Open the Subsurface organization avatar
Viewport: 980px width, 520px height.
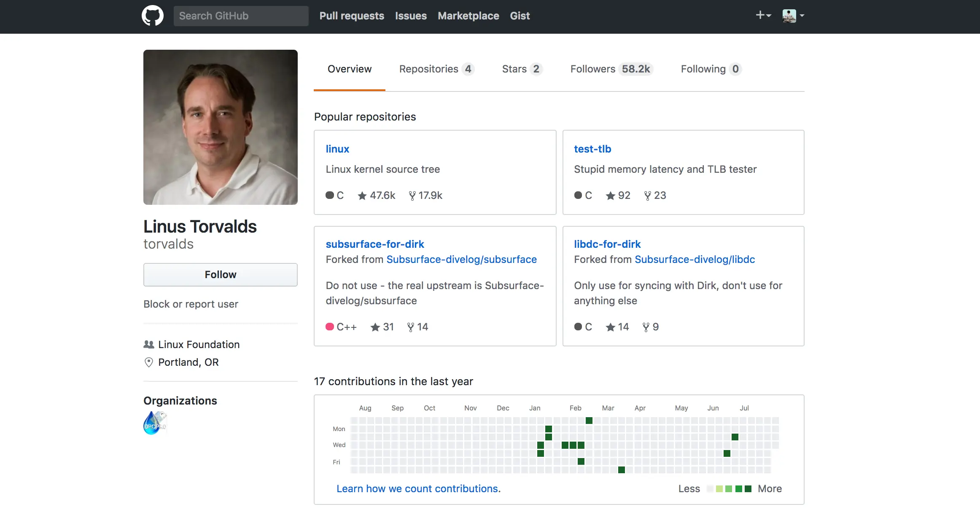pos(155,423)
